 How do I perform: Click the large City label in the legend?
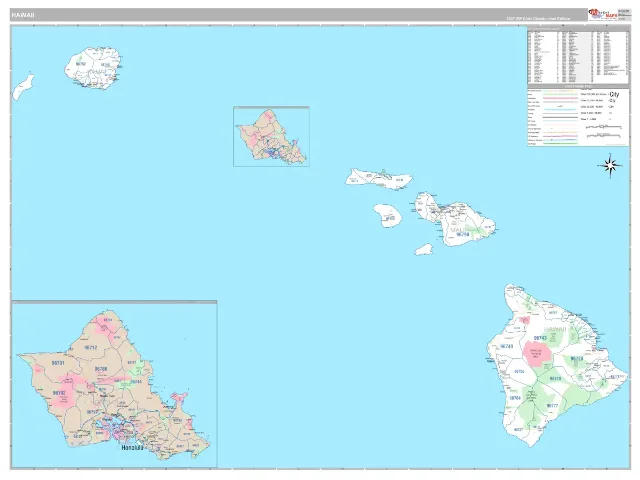pos(614,94)
